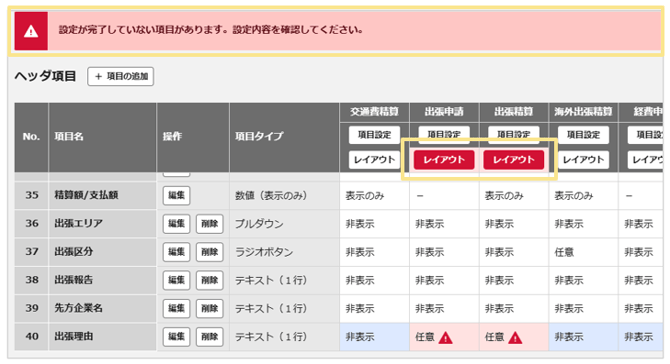Screen dimensions: 670x364
Task: Click the 出張エリア item name
Action: tap(78, 224)
